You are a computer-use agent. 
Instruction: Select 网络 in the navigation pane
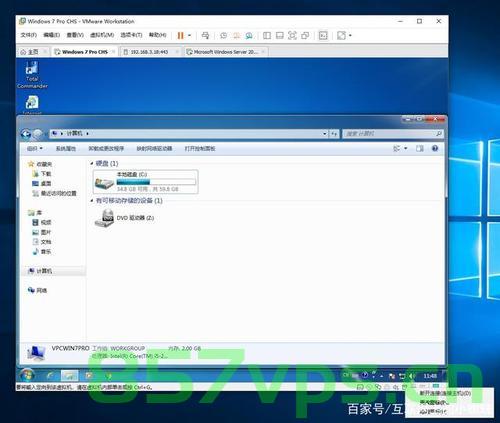point(38,290)
